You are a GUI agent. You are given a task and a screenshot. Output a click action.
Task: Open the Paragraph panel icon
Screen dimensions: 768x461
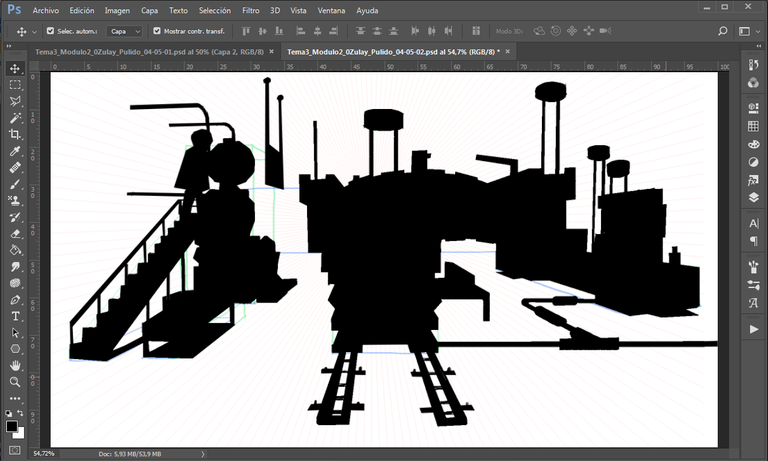click(x=753, y=241)
